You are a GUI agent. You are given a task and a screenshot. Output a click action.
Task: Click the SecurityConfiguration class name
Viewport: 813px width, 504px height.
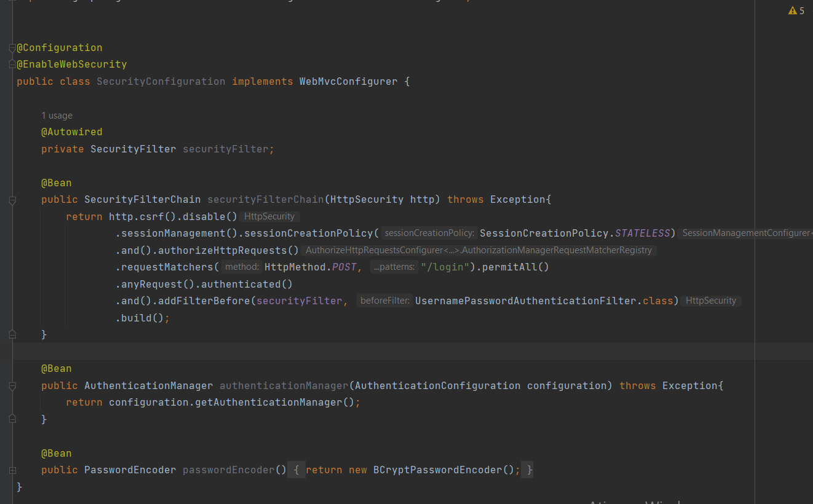pos(161,82)
